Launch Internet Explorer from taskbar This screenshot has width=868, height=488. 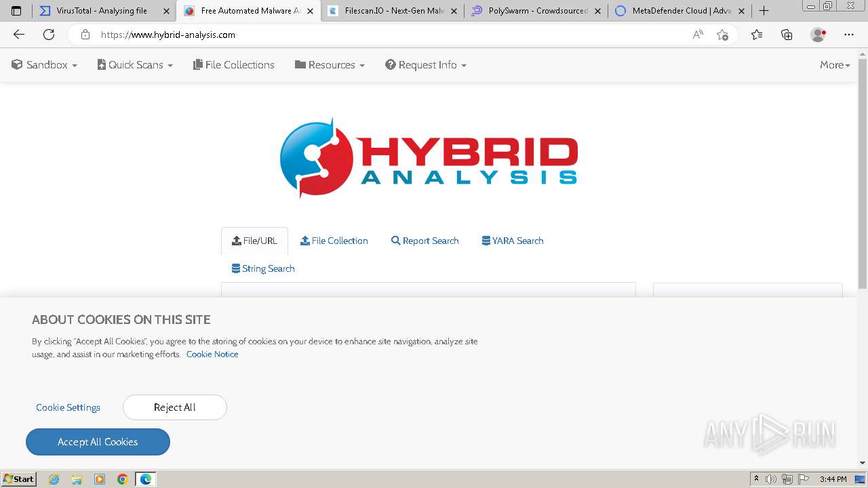[54, 479]
